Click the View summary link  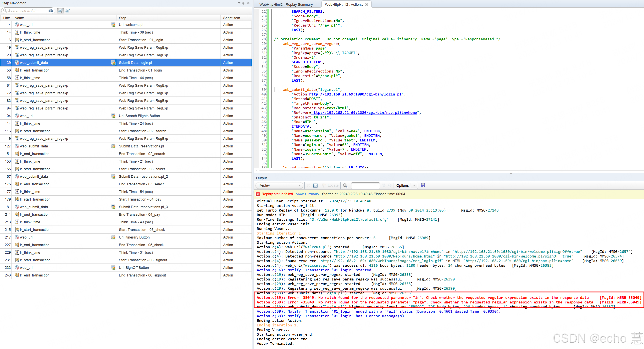click(307, 194)
